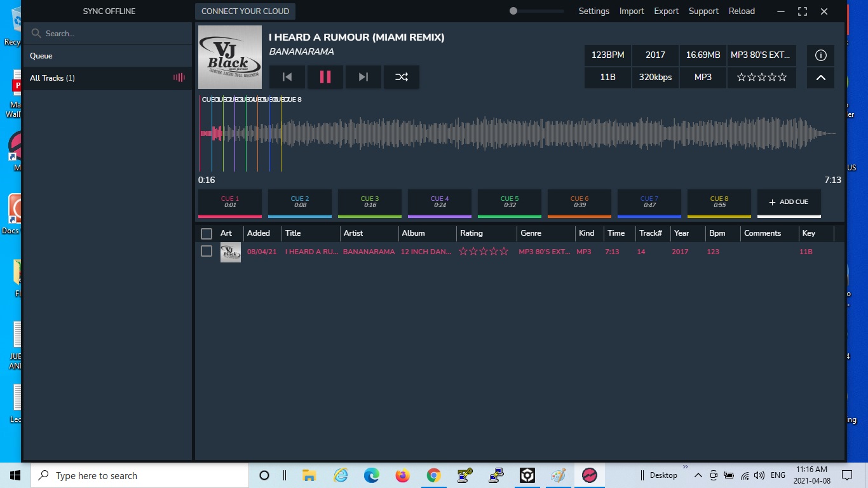Open the Settings menu

point(593,11)
